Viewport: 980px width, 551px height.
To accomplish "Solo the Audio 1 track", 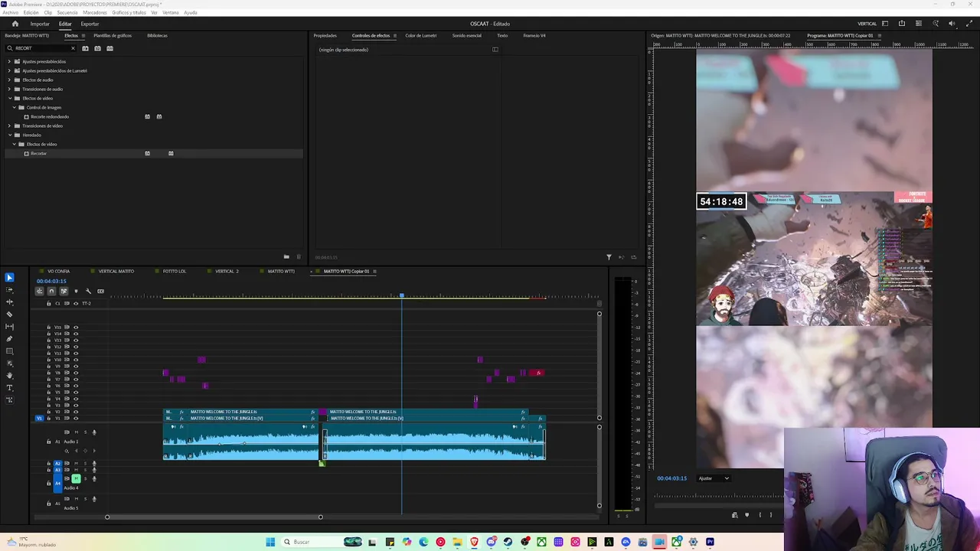I will point(85,432).
